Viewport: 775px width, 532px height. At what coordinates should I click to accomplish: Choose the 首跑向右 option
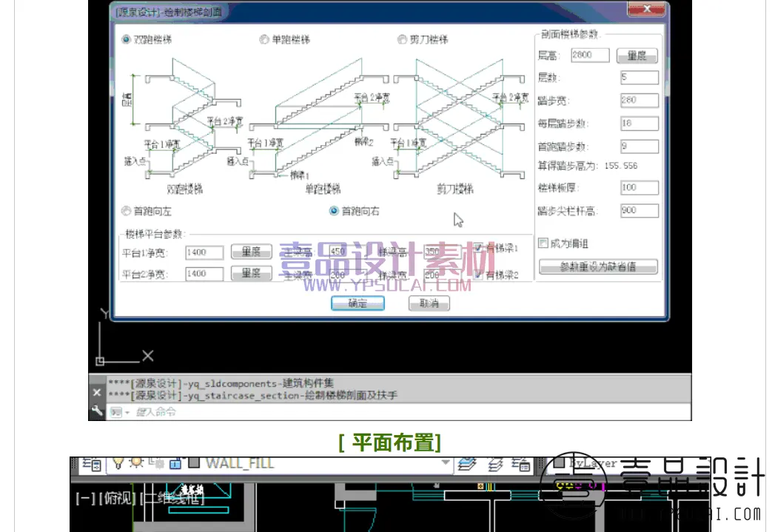pyautogui.click(x=334, y=212)
